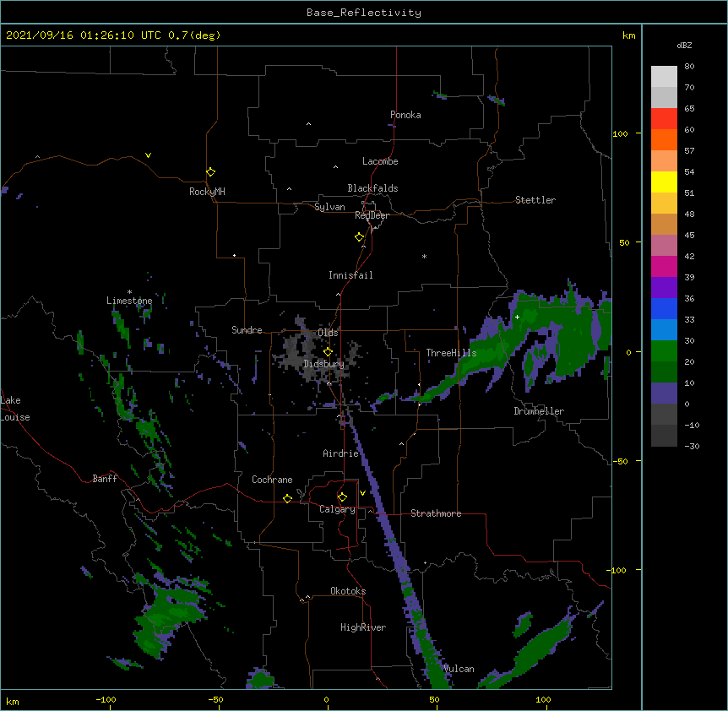Click the Blackfalds city label
This screenshot has width=728, height=711.
click(372, 188)
